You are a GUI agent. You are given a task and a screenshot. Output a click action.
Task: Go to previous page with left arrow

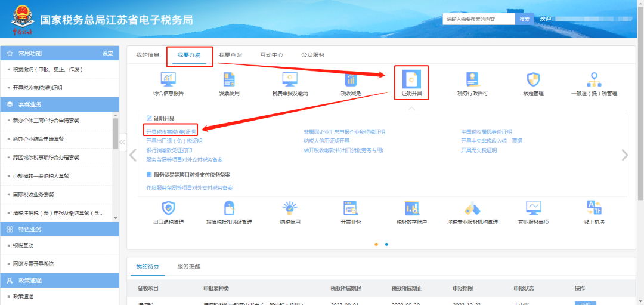133,155
